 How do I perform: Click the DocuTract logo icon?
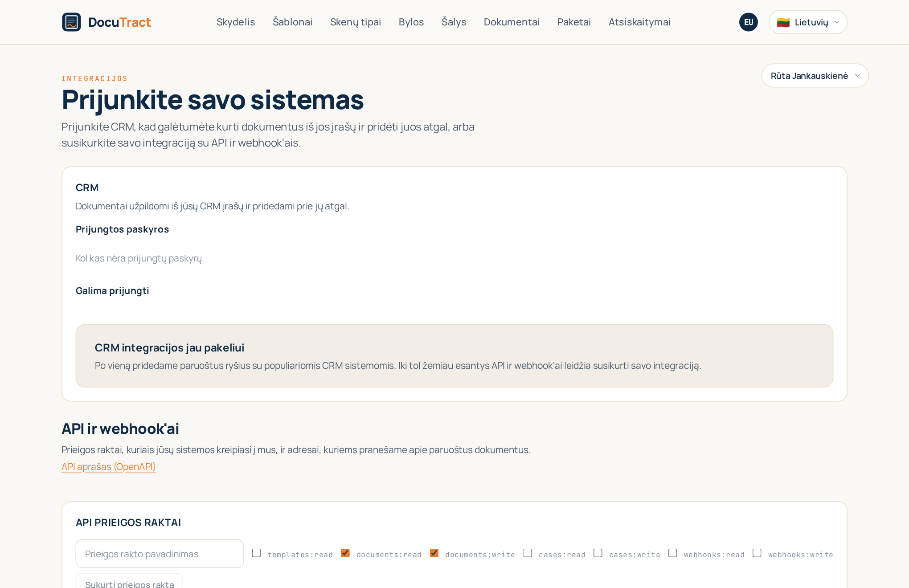[x=71, y=22]
